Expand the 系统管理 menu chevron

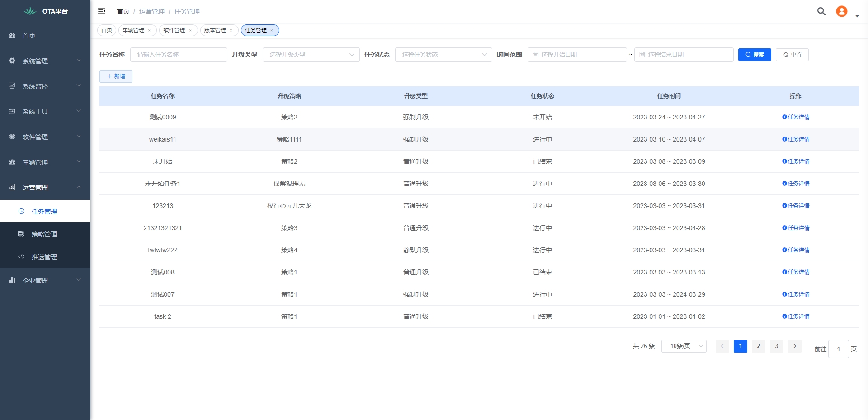[x=79, y=60]
